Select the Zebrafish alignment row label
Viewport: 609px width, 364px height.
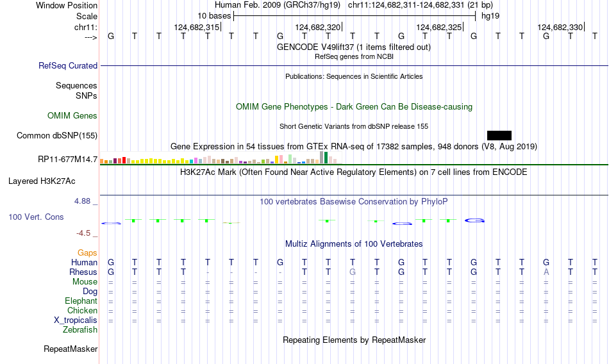point(80,329)
